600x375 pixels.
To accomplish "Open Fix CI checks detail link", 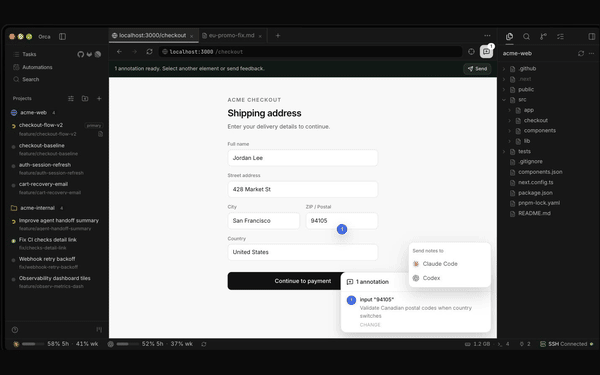I will click(x=57, y=244).
